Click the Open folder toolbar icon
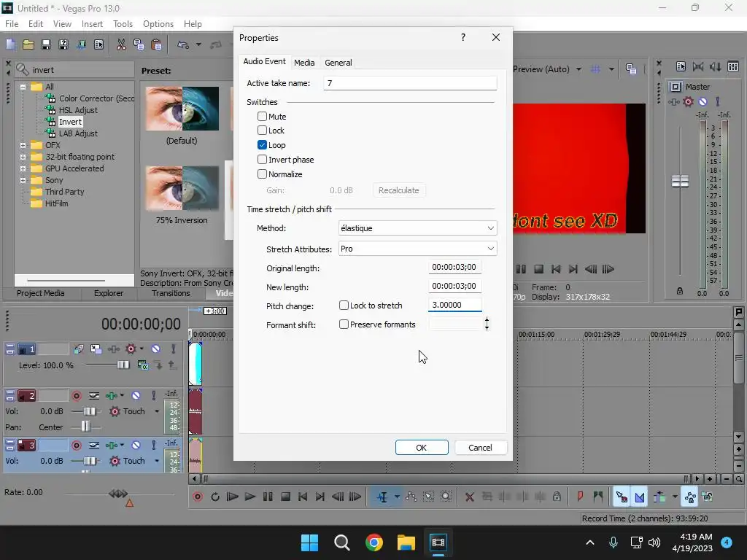Image resolution: width=747 pixels, height=560 pixels. [28, 44]
